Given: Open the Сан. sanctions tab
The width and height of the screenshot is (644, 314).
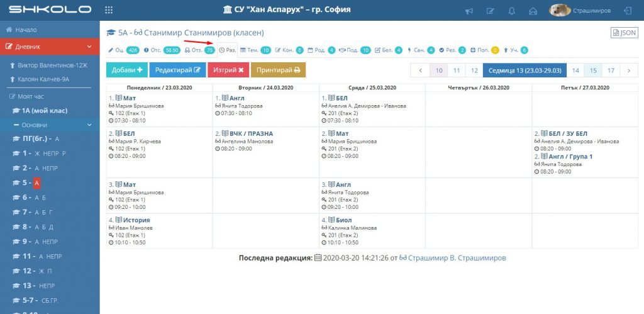Looking at the screenshot, I should 421,50.
